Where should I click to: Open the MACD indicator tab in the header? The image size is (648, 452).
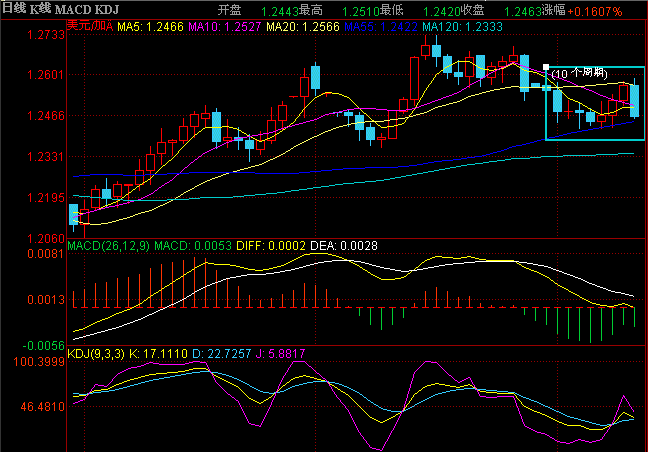pyautogui.click(x=71, y=9)
